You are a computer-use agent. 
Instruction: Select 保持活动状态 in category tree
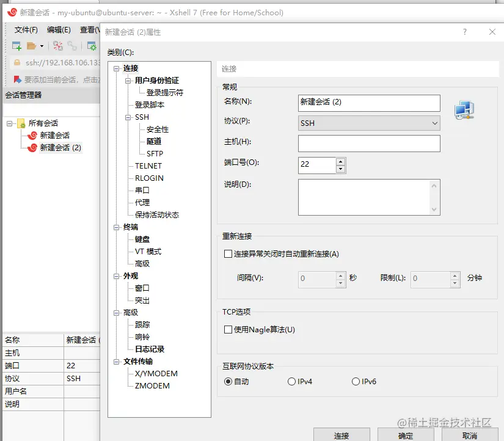157,215
